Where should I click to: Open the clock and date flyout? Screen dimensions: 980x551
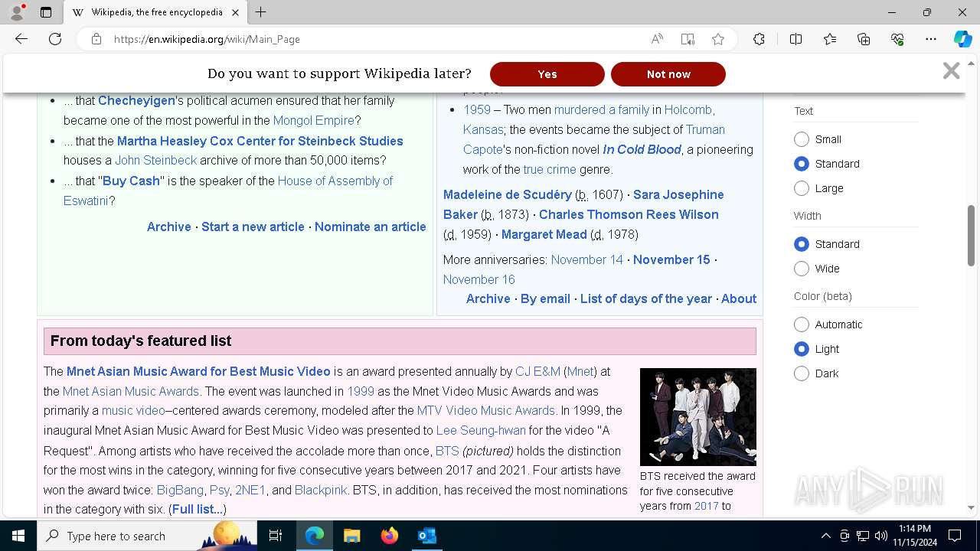point(915,536)
